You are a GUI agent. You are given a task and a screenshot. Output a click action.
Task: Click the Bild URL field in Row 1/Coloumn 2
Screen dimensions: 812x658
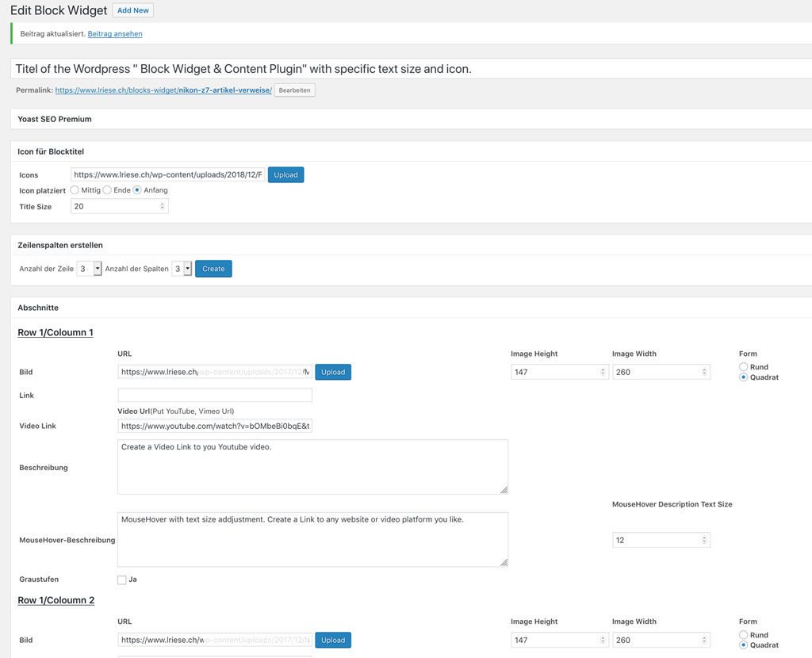215,640
